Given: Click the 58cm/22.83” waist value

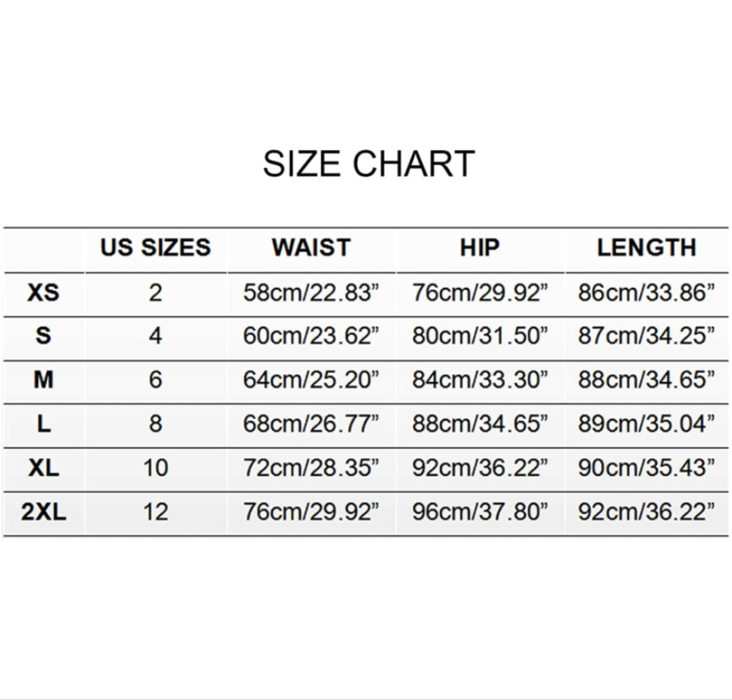Looking at the screenshot, I should 311,293.
